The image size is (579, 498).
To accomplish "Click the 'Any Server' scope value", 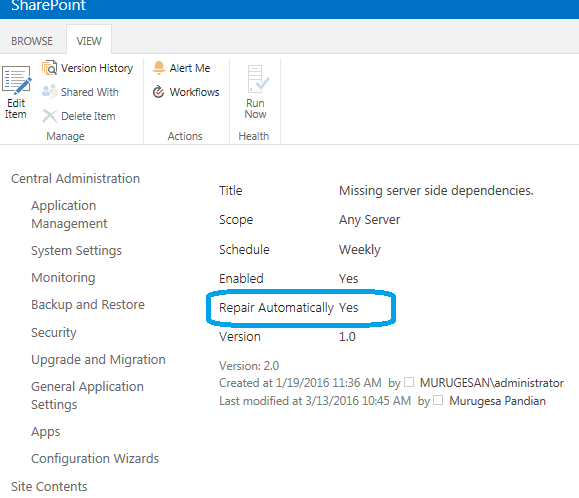I will pyautogui.click(x=370, y=220).
